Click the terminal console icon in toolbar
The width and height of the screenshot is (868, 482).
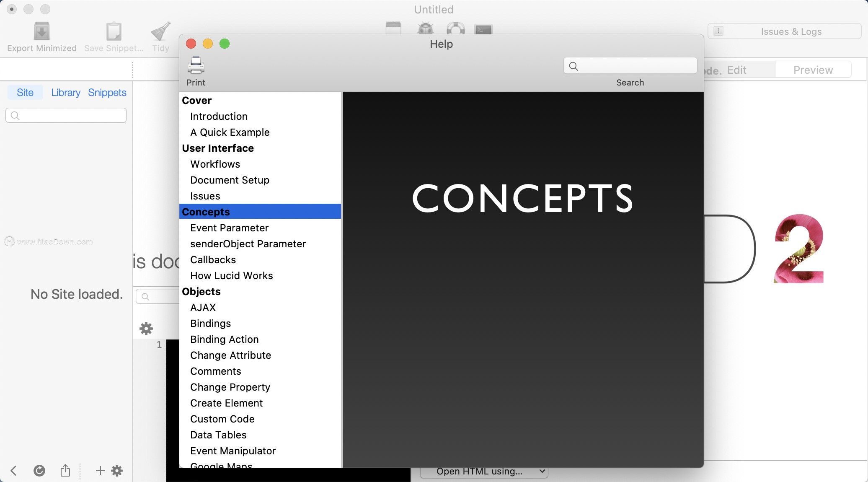483,29
